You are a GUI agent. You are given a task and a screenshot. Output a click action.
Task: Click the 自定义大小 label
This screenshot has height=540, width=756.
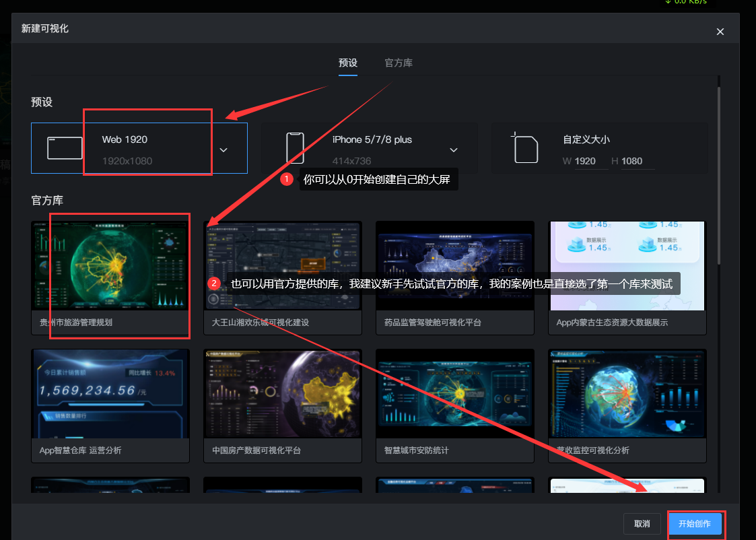click(586, 140)
